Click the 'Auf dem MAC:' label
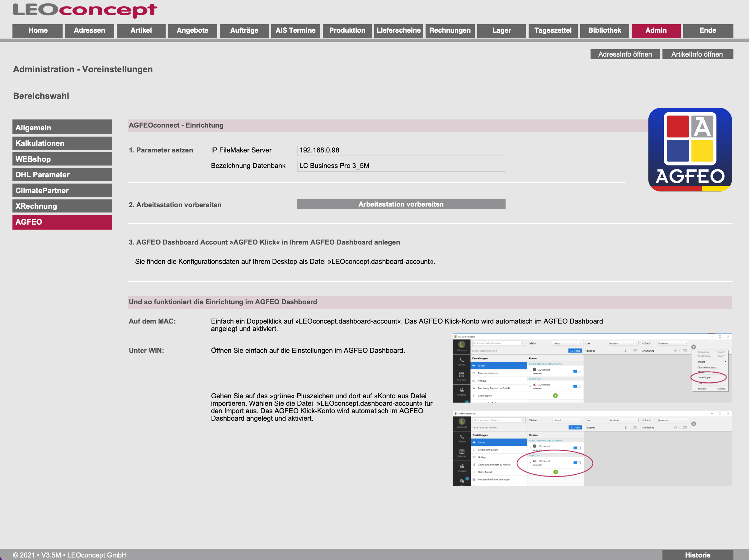This screenshot has width=749, height=560. coord(152,321)
